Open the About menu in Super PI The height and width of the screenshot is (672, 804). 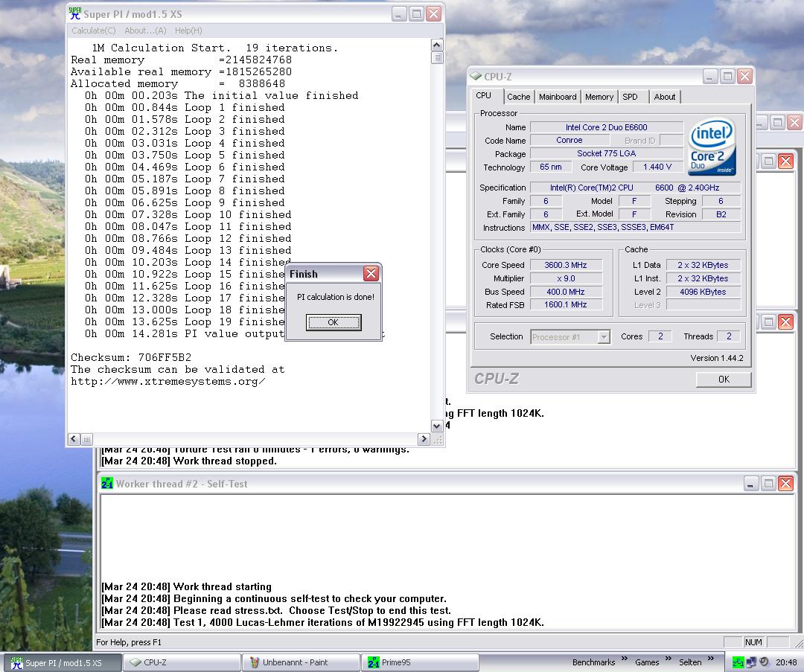[x=146, y=31]
